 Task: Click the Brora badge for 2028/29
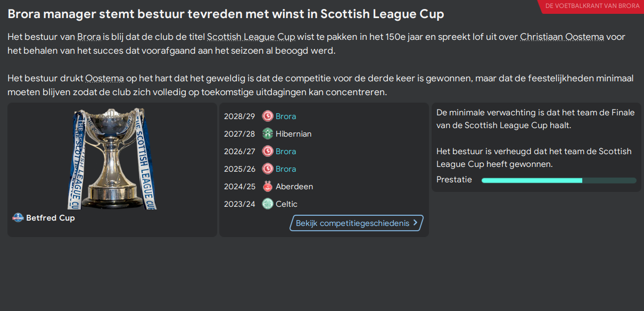point(268,116)
